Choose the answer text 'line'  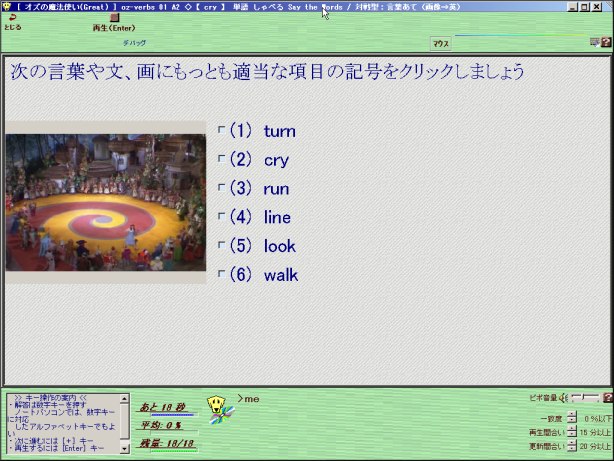click(x=277, y=217)
